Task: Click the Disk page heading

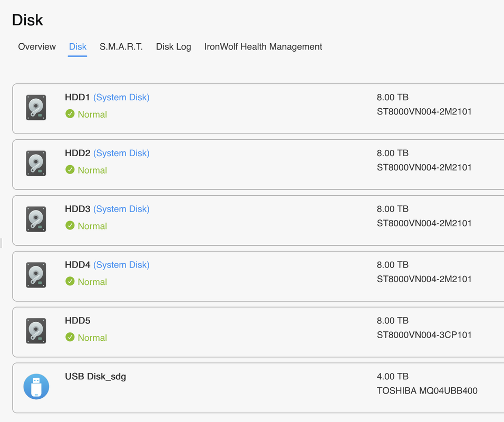Action: tap(27, 20)
